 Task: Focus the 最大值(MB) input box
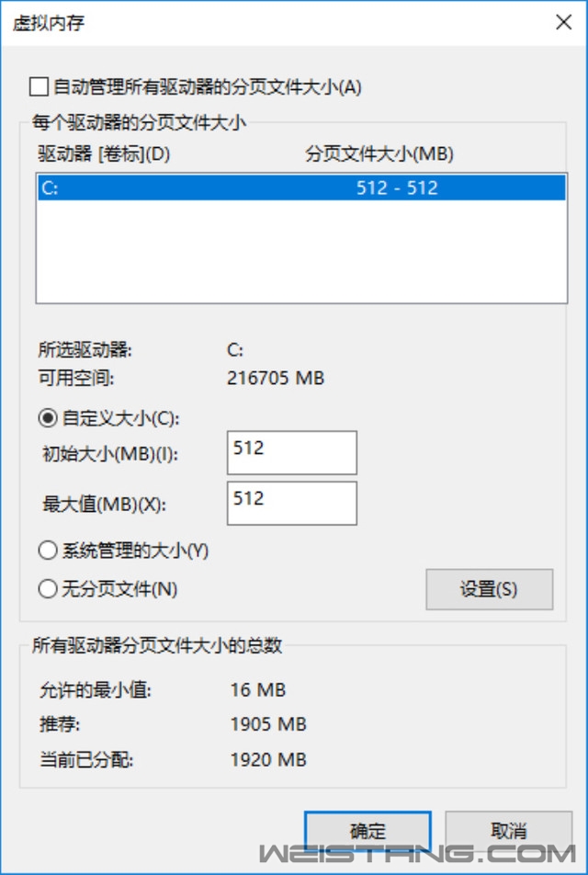coord(292,504)
